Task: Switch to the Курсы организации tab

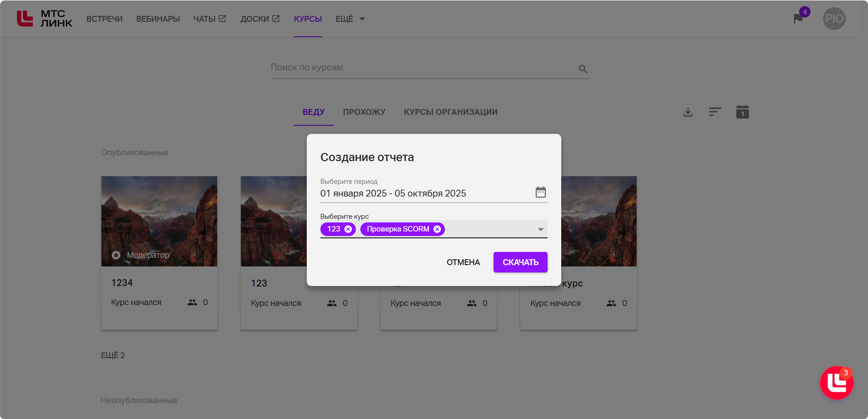Action: [x=450, y=112]
